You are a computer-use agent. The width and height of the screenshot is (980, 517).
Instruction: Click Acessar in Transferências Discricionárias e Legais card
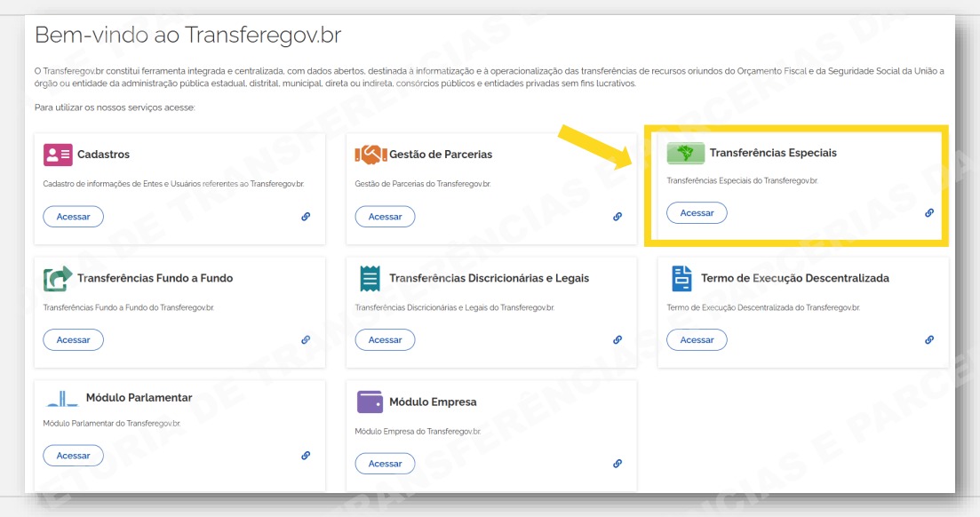[385, 339]
